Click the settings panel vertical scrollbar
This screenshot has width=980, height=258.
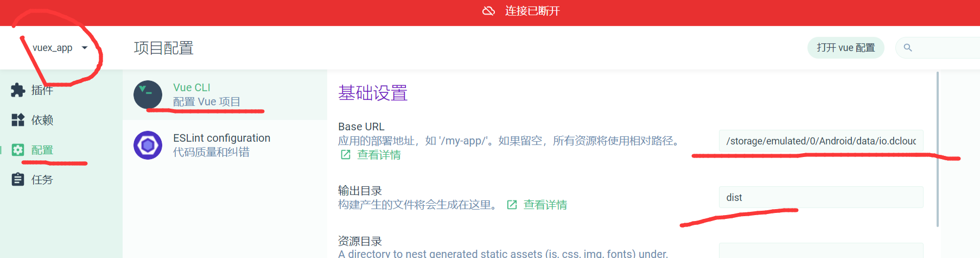pyautogui.click(x=938, y=149)
